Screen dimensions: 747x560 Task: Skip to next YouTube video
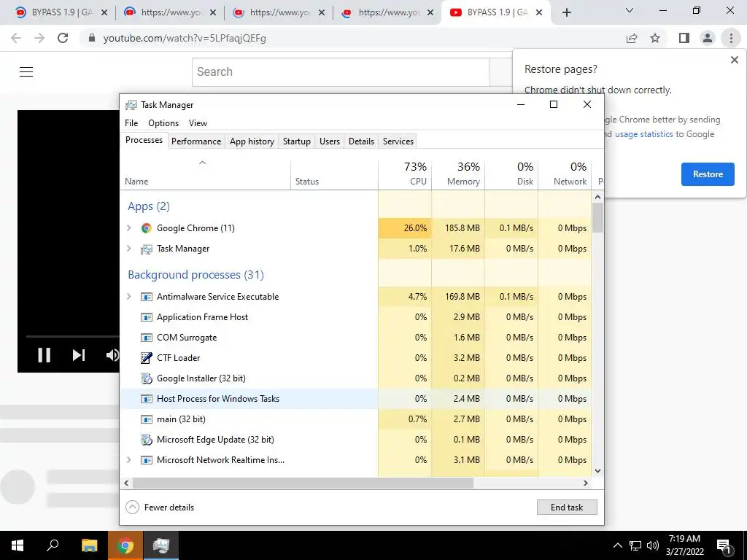coord(79,355)
